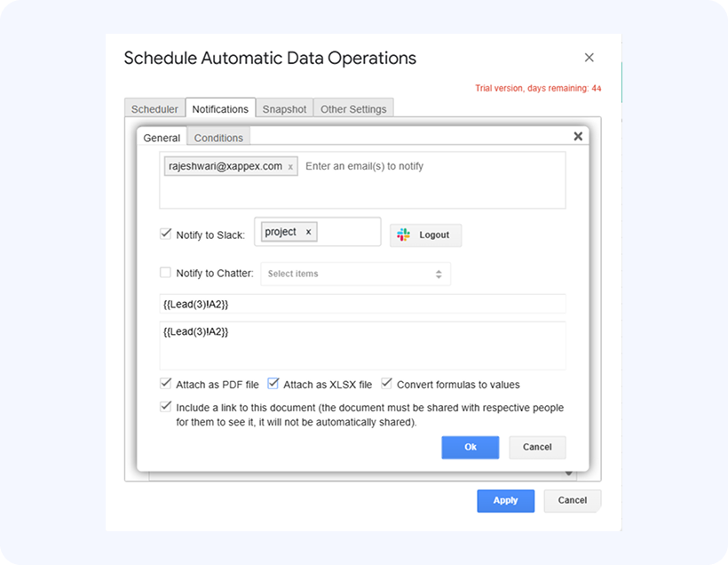The image size is (728, 565).
Task: Open the Chatter Select items dropdown
Action: tap(354, 274)
